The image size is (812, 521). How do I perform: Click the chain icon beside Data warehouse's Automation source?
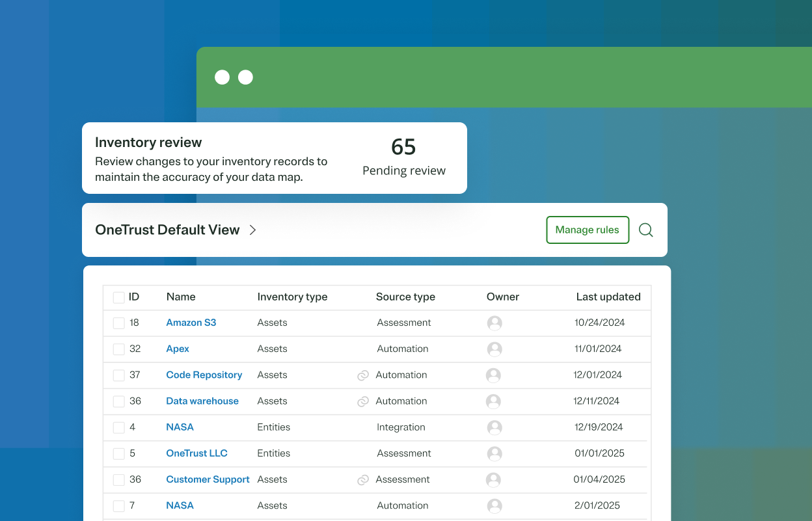tap(362, 401)
